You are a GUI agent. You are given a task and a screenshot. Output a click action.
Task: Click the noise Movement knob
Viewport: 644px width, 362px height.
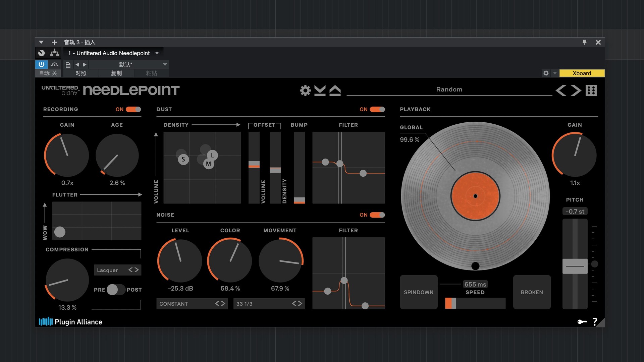(x=280, y=261)
